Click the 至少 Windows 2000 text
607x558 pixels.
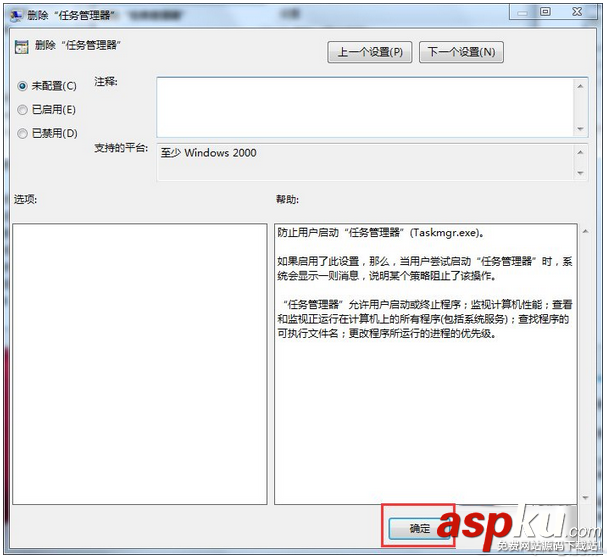point(208,153)
